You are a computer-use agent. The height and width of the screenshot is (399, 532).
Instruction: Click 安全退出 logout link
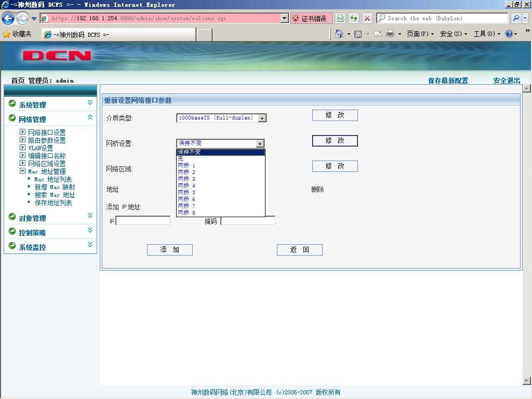click(x=507, y=81)
